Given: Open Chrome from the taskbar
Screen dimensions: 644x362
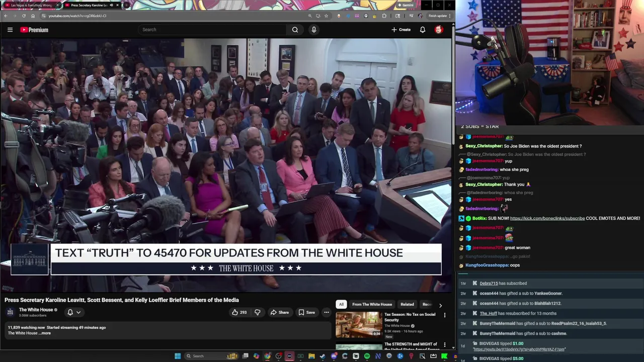Looking at the screenshot, I should click(x=267, y=356).
